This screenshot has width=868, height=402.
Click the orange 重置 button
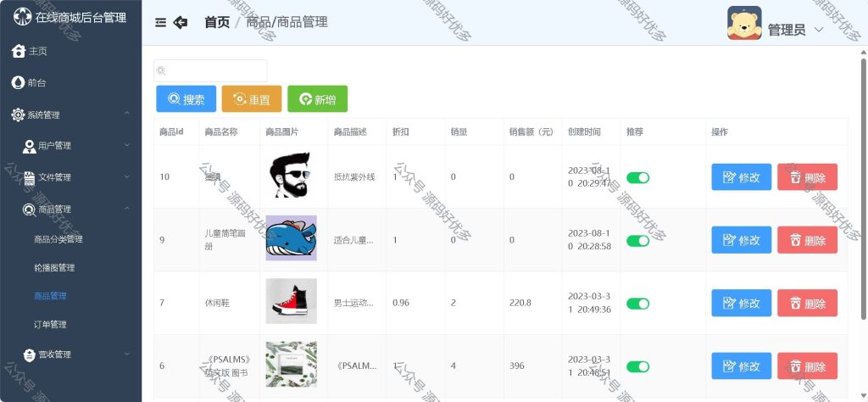pyautogui.click(x=252, y=99)
